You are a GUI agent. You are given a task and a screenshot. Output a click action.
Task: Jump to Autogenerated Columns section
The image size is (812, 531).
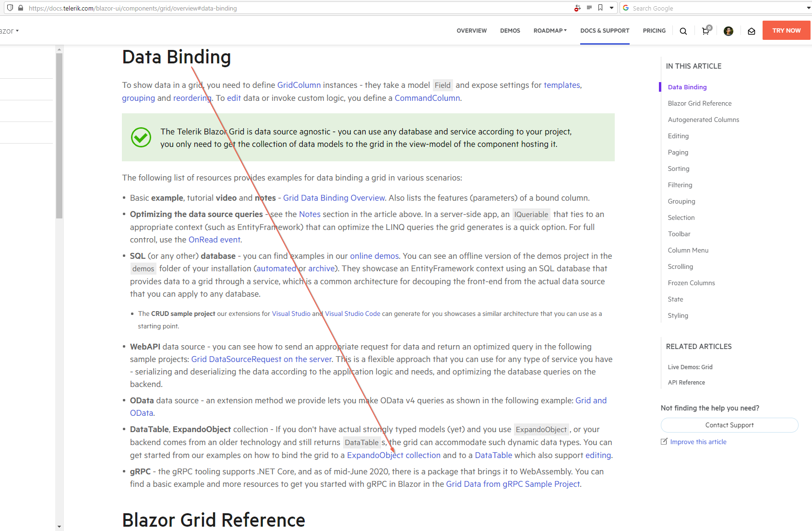coord(704,120)
